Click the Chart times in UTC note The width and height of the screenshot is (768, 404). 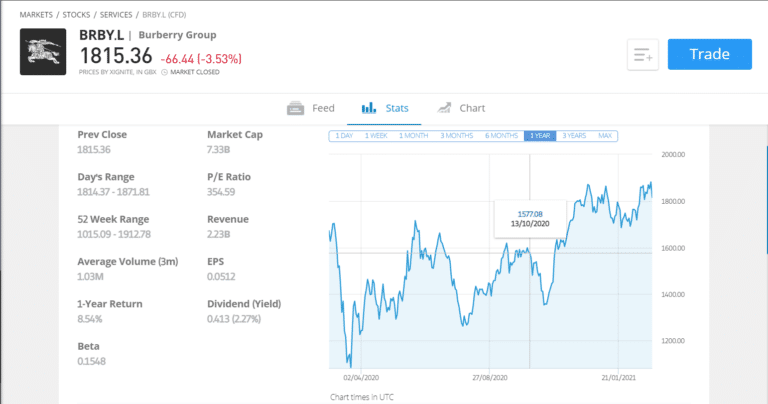click(361, 397)
